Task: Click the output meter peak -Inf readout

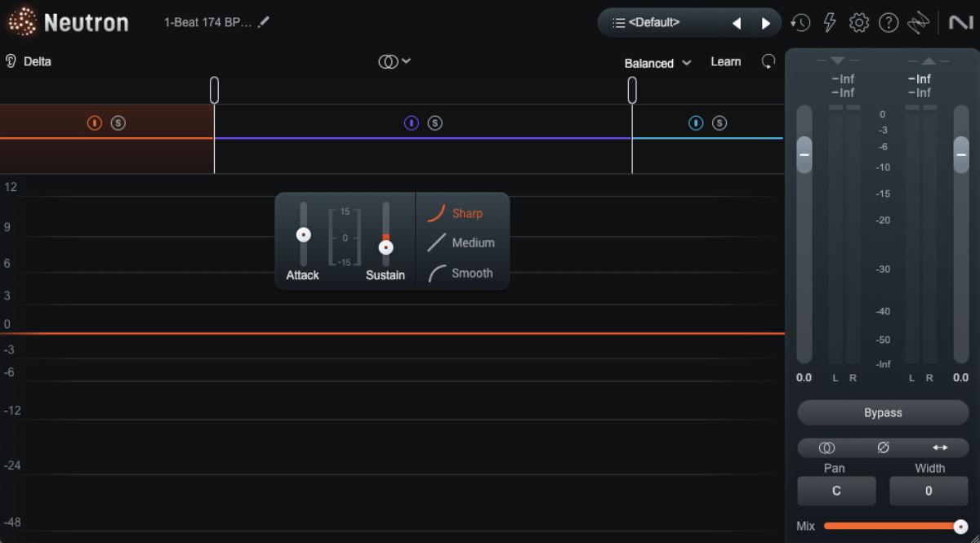Action: click(920, 79)
